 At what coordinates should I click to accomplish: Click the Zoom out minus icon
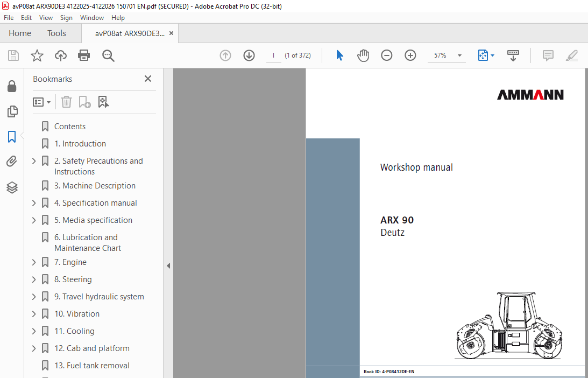tap(387, 55)
